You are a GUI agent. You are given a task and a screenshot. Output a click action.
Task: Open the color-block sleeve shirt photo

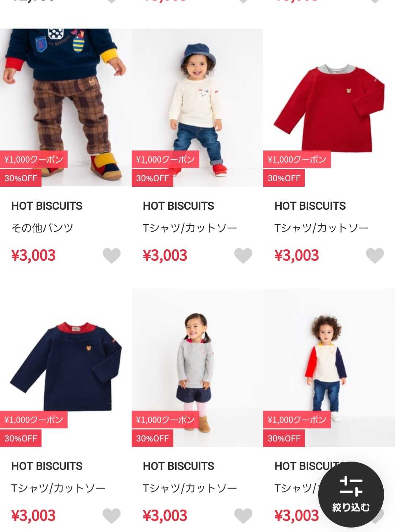click(x=329, y=368)
